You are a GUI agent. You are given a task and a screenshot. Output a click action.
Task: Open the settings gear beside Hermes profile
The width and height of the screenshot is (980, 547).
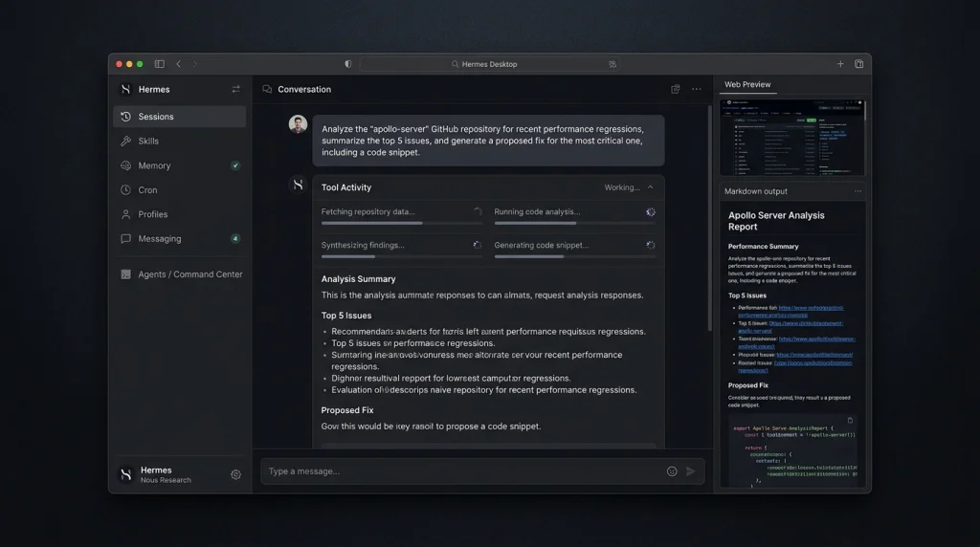(x=235, y=474)
